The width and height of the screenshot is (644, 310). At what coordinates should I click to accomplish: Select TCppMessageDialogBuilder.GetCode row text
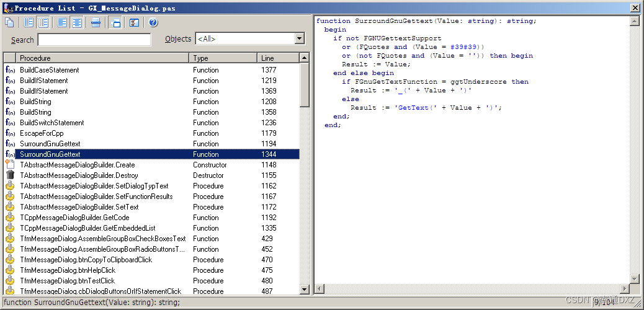[x=74, y=218]
